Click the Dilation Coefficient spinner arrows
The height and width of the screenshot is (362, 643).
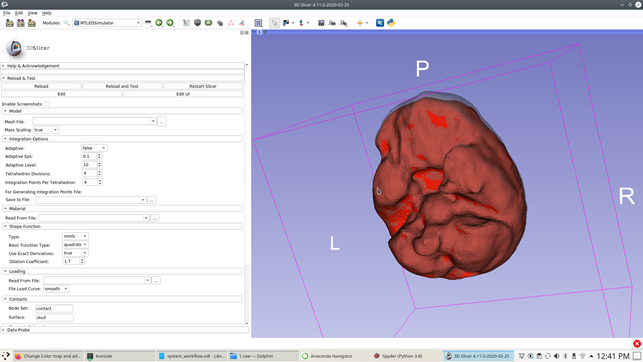82,261
